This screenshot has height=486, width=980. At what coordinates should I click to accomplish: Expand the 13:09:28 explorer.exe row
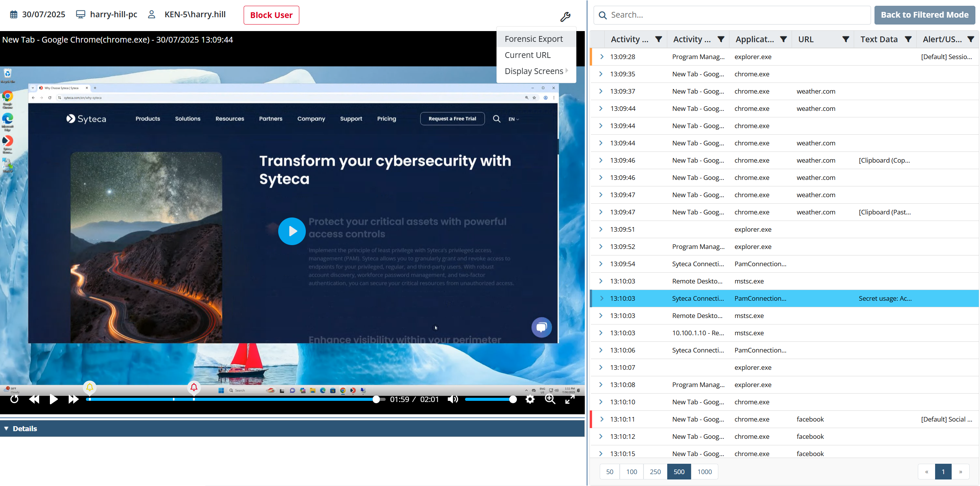602,57
